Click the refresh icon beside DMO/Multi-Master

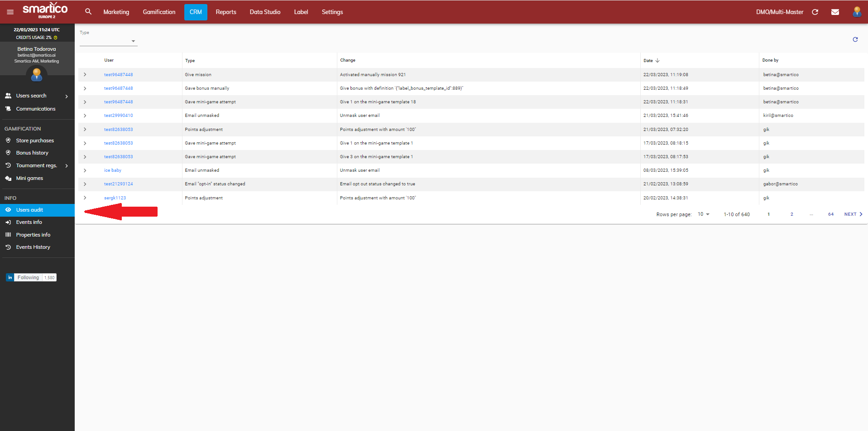pos(815,12)
